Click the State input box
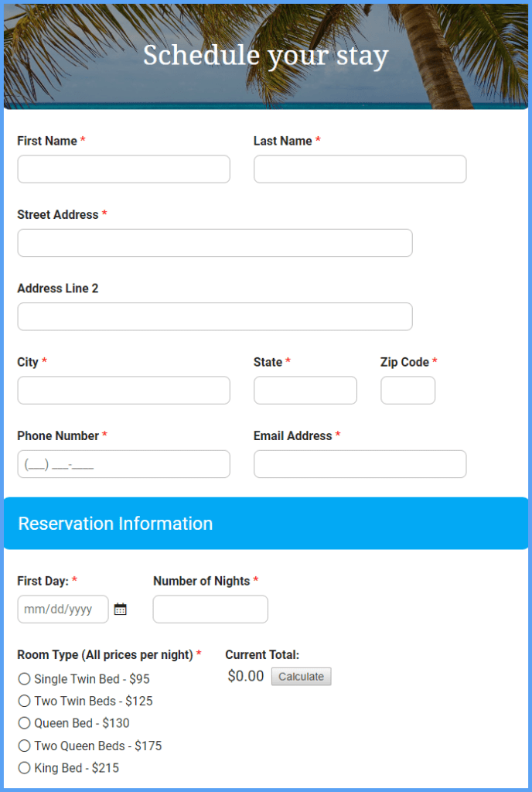Image resolution: width=532 pixels, height=792 pixels. pyautogui.click(x=305, y=390)
